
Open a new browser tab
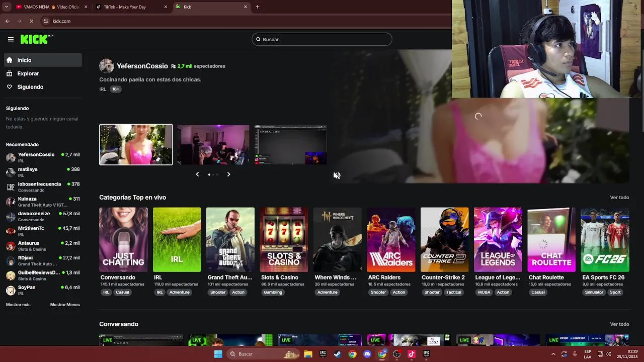[258, 7]
